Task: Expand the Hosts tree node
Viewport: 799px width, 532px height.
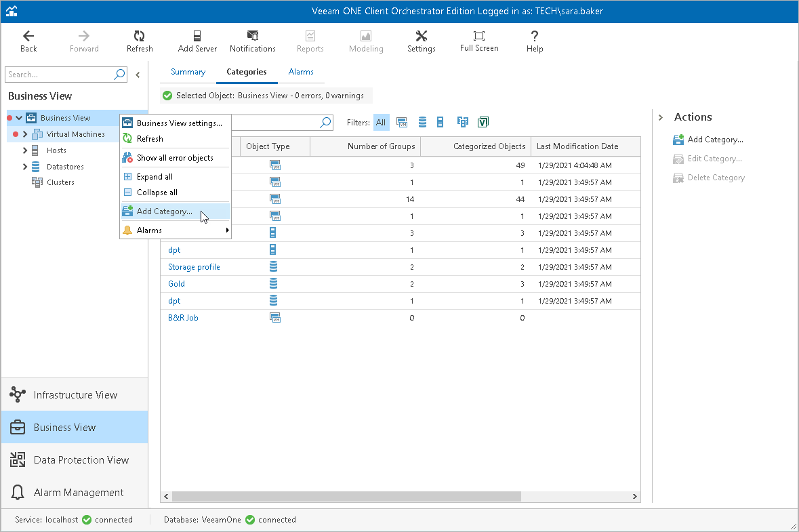Action: [25, 150]
